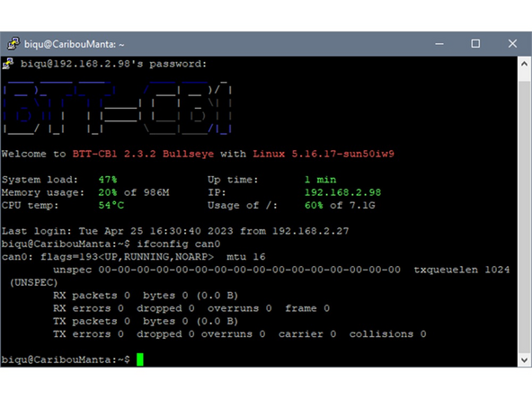Click the CPU temp value 54°C
Viewport: 532px width, 399px height.
(111, 205)
